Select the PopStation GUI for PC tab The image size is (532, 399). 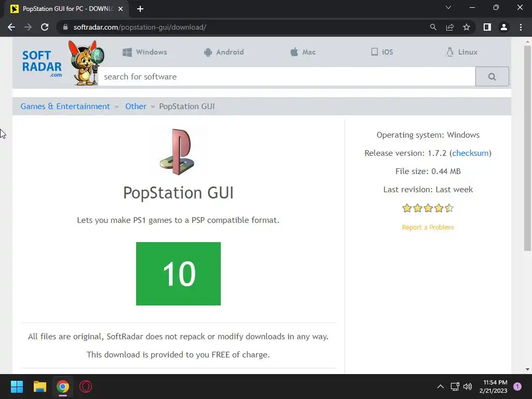tap(66, 9)
